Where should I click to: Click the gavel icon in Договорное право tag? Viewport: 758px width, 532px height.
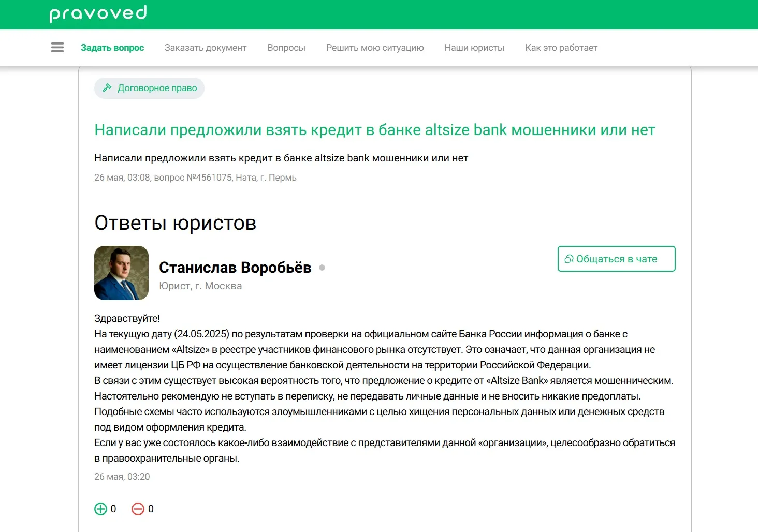pos(107,87)
